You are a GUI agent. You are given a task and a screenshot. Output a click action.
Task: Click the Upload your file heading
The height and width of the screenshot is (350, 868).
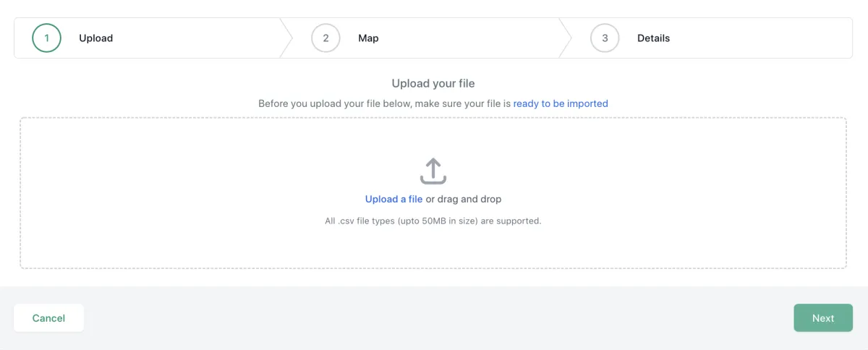pos(433,84)
